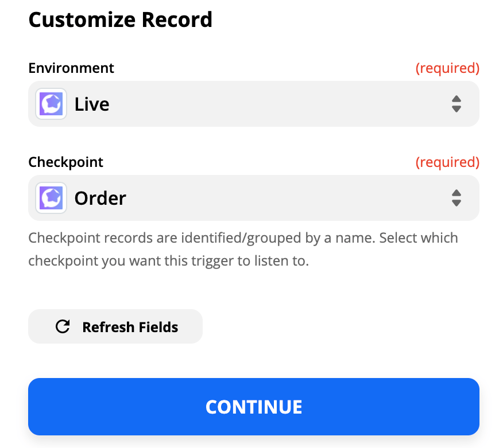Screen dimensions: 499x448
Task: Click the checkpoint help description text
Action: [x=243, y=250]
